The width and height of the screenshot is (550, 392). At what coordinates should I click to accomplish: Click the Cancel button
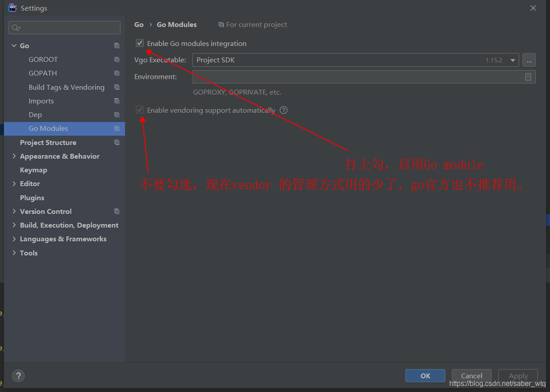[471, 376]
